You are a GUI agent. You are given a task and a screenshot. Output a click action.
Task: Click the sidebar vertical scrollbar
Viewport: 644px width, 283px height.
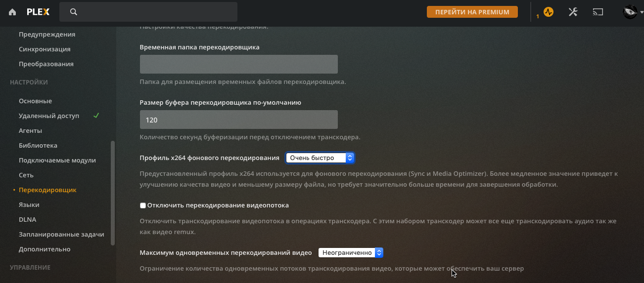(113, 193)
